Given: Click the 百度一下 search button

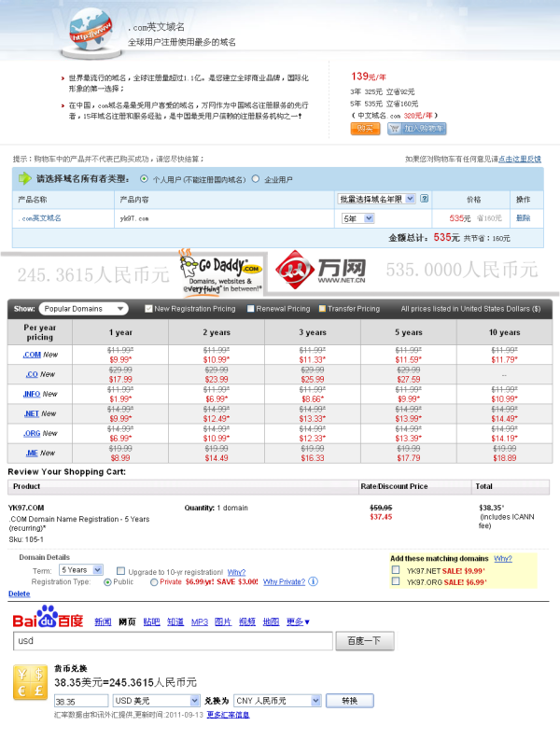Looking at the screenshot, I should (x=365, y=641).
